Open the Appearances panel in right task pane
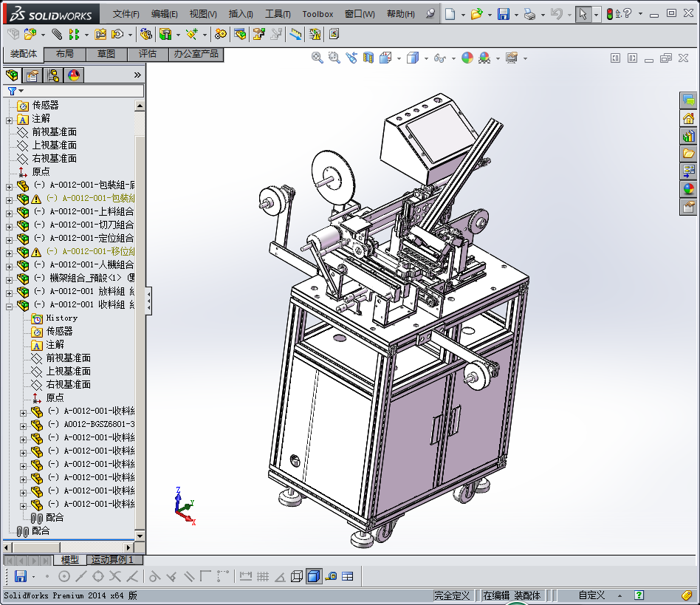Image resolution: width=700 pixels, height=605 pixels. (x=688, y=189)
